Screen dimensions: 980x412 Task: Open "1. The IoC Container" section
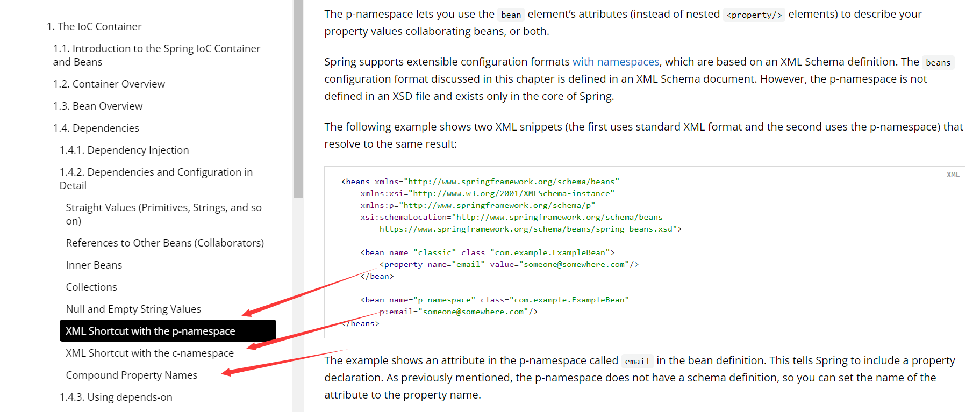94,26
